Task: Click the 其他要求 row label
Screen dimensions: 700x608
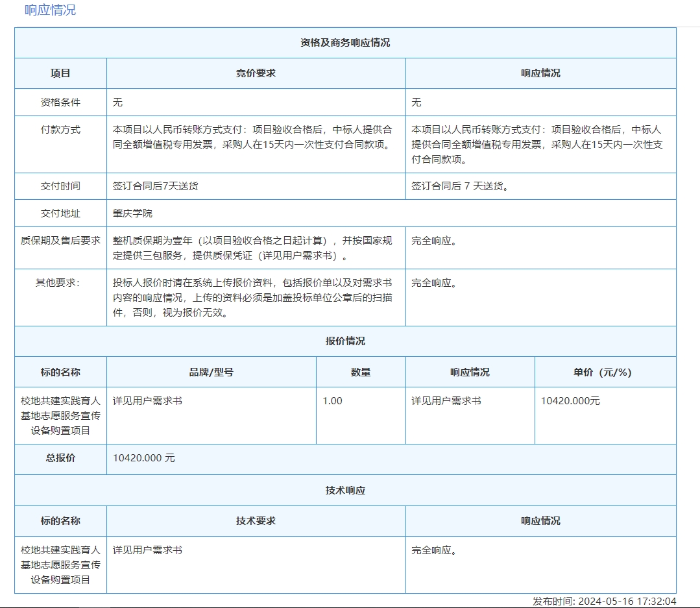Action: pyautogui.click(x=60, y=284)
